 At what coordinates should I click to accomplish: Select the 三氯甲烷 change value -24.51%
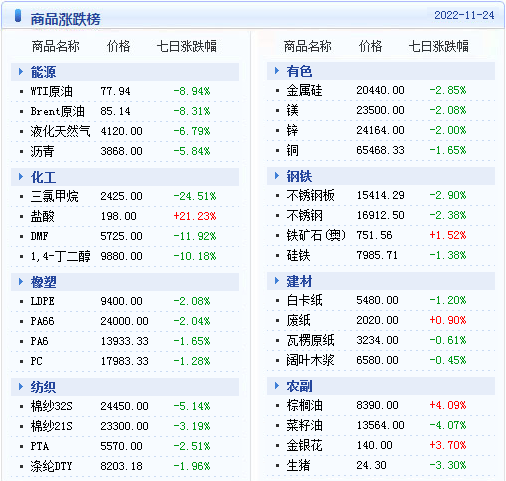[x=195, y=196]
